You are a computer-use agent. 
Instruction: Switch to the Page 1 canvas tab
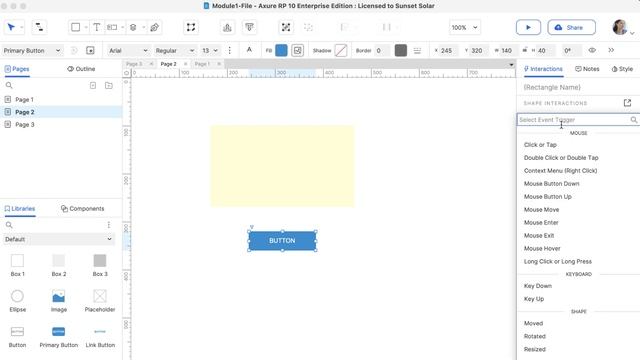(202, 64)
